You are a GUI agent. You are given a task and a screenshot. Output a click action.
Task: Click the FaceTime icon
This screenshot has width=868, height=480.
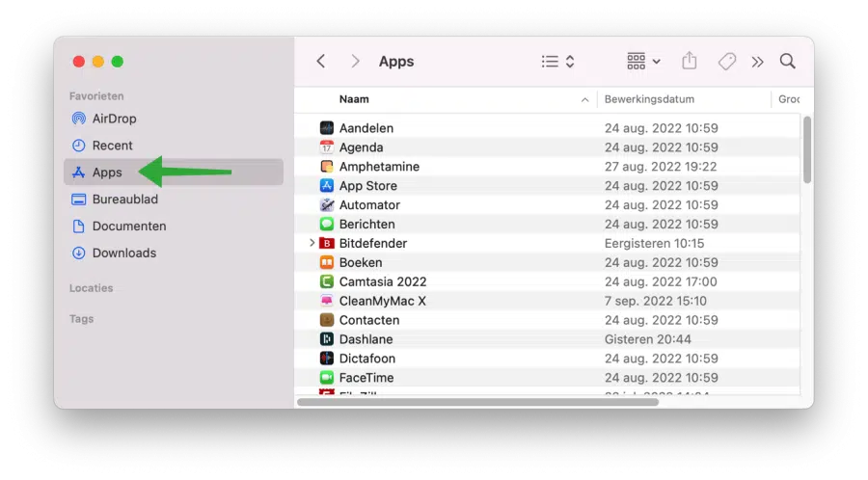pyautogui.click(x=327, y=377)
